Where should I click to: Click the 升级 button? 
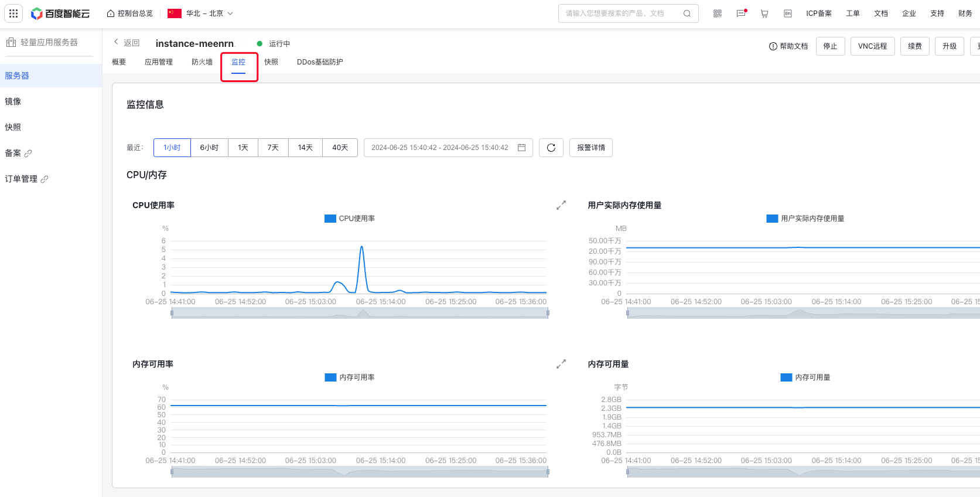tap(950, 46)
